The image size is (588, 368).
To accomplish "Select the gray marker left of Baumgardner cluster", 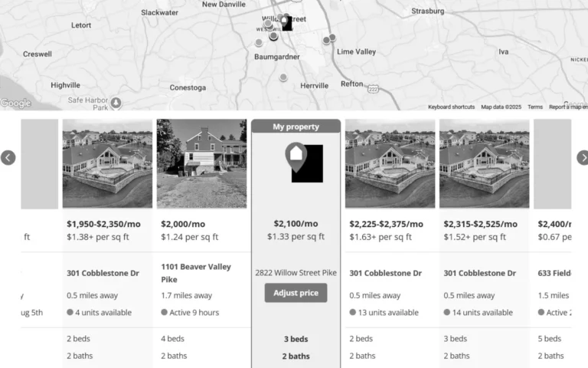I will (x=258, y=42).
